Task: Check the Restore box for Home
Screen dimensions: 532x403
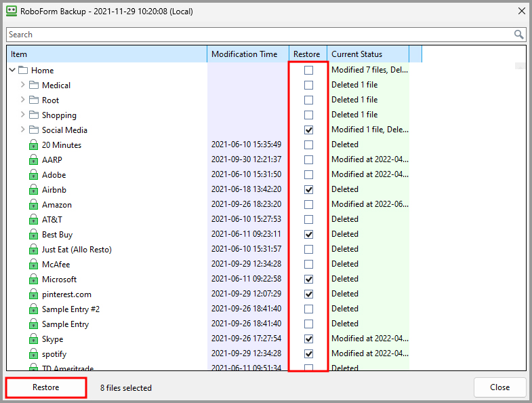Action: click(x=308, y=70)
